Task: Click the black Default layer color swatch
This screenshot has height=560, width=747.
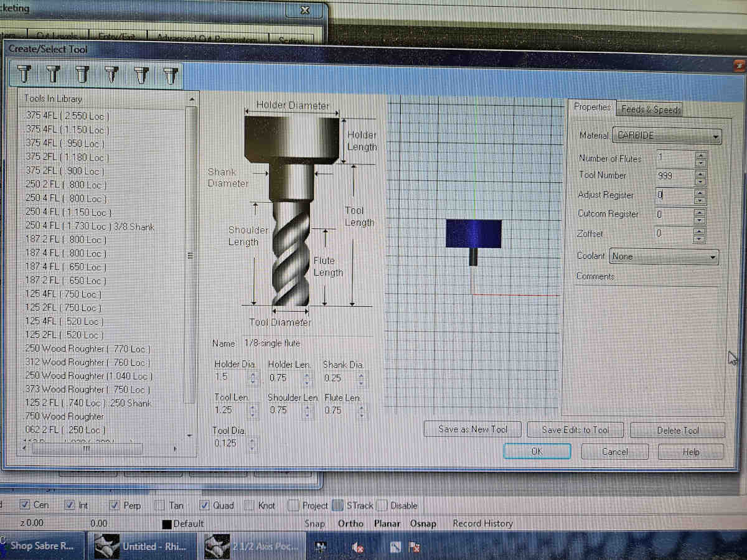Action: tap(166, 524)
